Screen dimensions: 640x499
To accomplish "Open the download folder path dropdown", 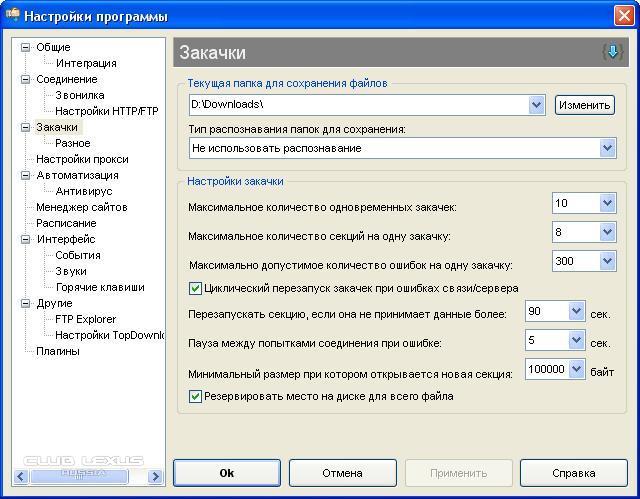I will click(537, 105).
